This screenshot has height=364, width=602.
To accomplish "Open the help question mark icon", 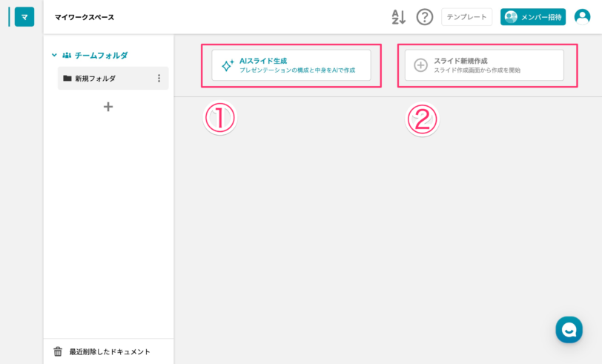I will click(x=425, y=17).
